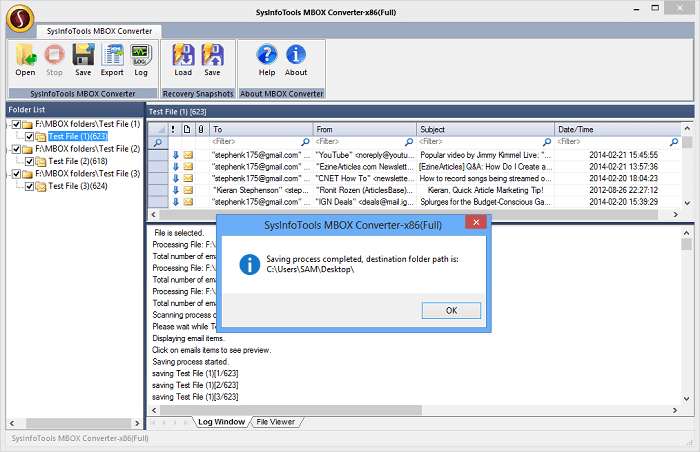Sort by the From column header
The image size is (700, 452).
(x=365, y=130)
